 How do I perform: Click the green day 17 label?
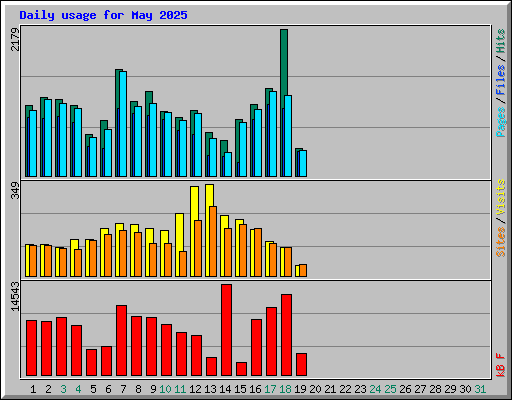click(x=270, y=389)
